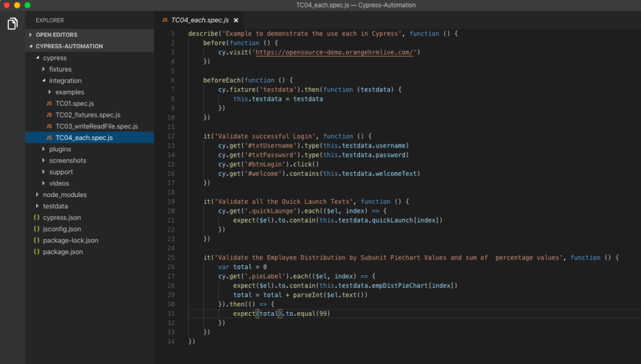Select TC04_each.spec.js in the file tree
The height and width of the screenshot is (364, 641).
pos(83,138)
